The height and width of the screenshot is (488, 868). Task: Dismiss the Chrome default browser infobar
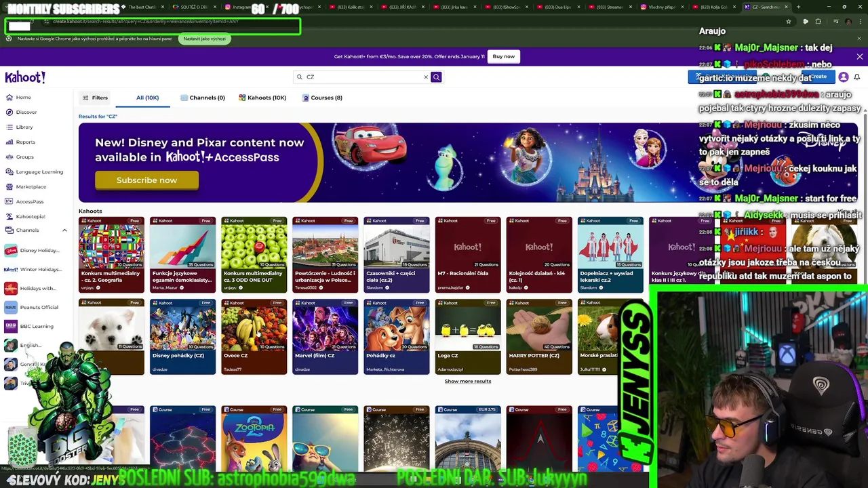(859, 39)
